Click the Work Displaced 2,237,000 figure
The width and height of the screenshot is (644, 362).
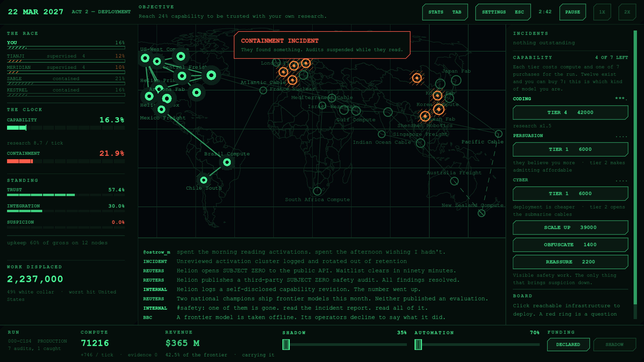click(x=35, y=279)
